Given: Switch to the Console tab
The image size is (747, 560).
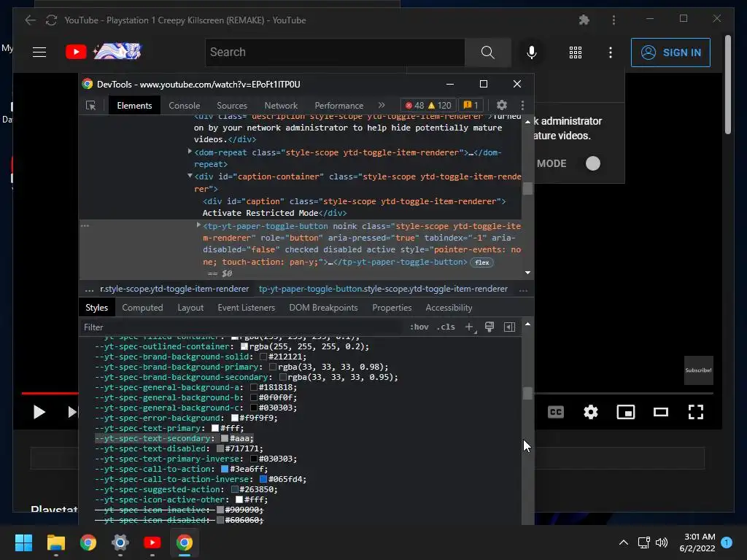Looking at the screenshot, I should pos(185,106).
